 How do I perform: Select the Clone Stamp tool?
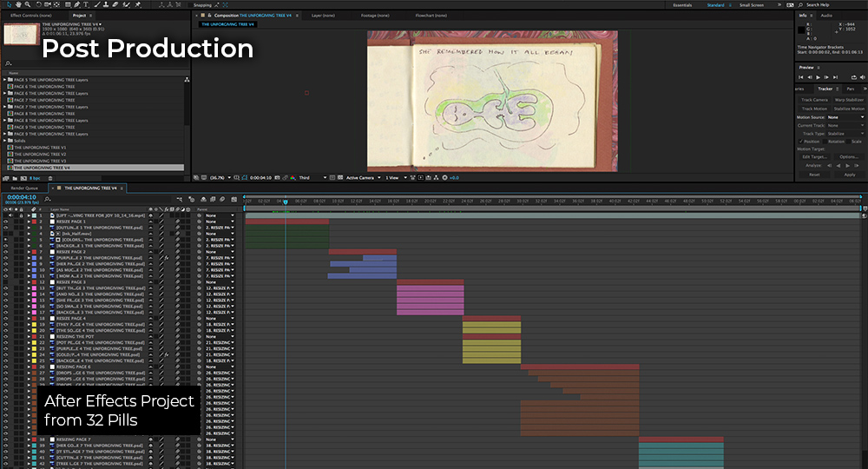tap(106, 4)
